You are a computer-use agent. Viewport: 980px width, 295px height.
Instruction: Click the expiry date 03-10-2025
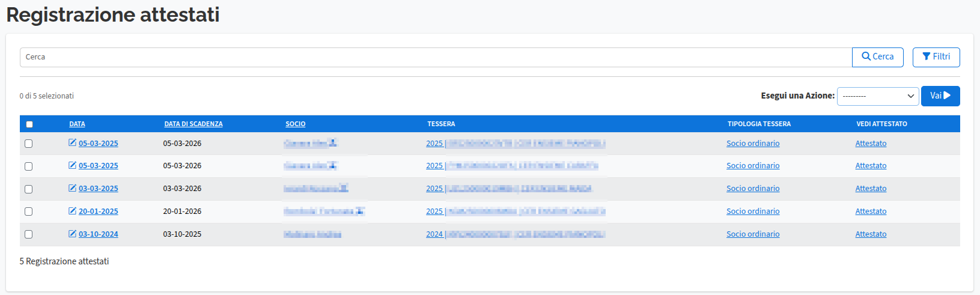[x=182, y=234]
